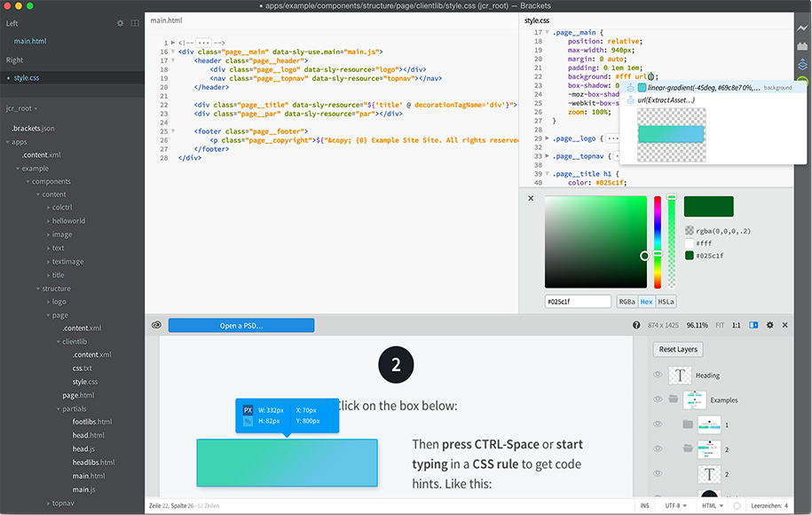Viewport: 812px width, 515px height.
Task: Click the Extract layers icon in right toolbar
Action: [802, 65]
